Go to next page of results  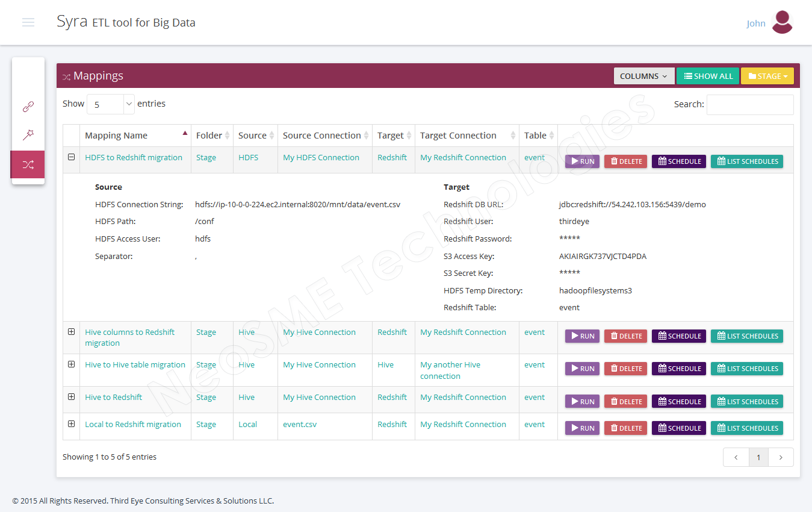(x=781, y=457)
